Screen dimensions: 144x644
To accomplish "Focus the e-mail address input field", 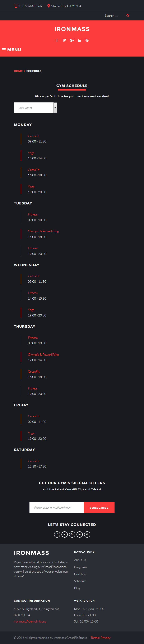I will coord(57,508).
